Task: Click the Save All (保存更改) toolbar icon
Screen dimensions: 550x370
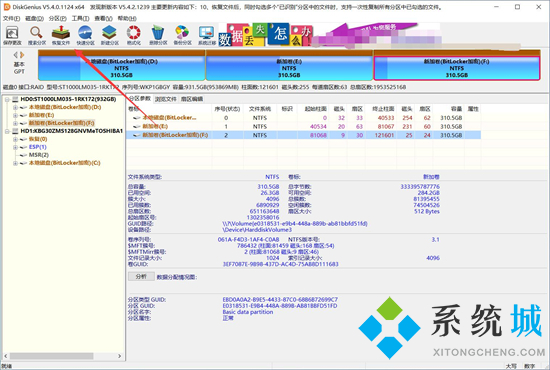Action: [12, 35]
